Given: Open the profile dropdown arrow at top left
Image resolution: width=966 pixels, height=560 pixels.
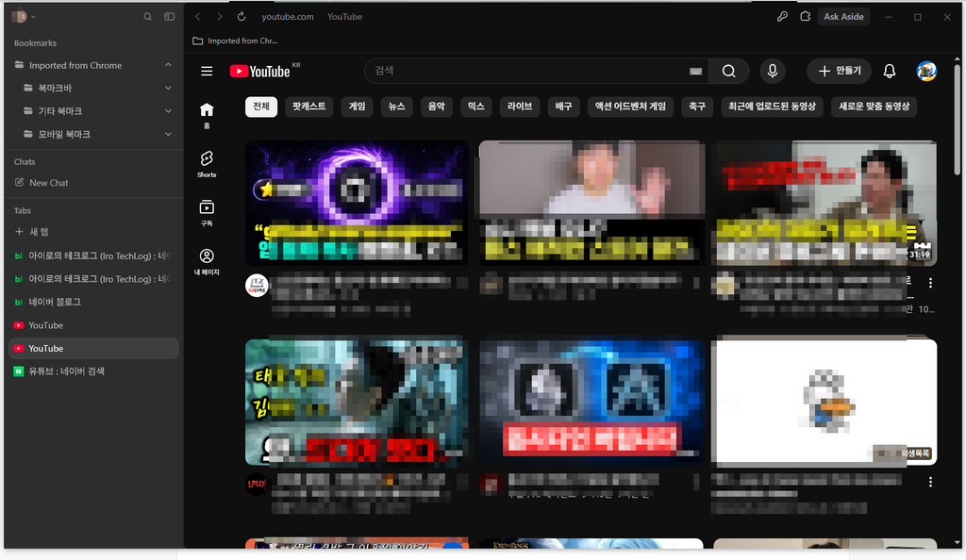Looking at the screenshot, I should 33,17.
